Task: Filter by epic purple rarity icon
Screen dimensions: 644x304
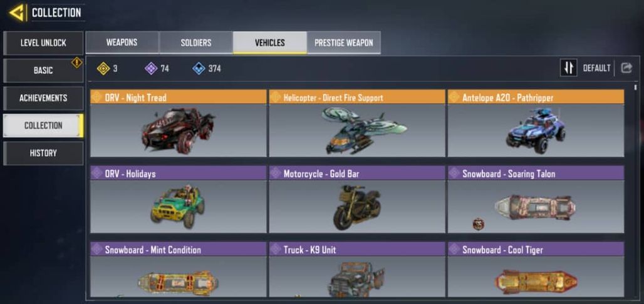Action: pyautogui.click(x=151, y=69)
